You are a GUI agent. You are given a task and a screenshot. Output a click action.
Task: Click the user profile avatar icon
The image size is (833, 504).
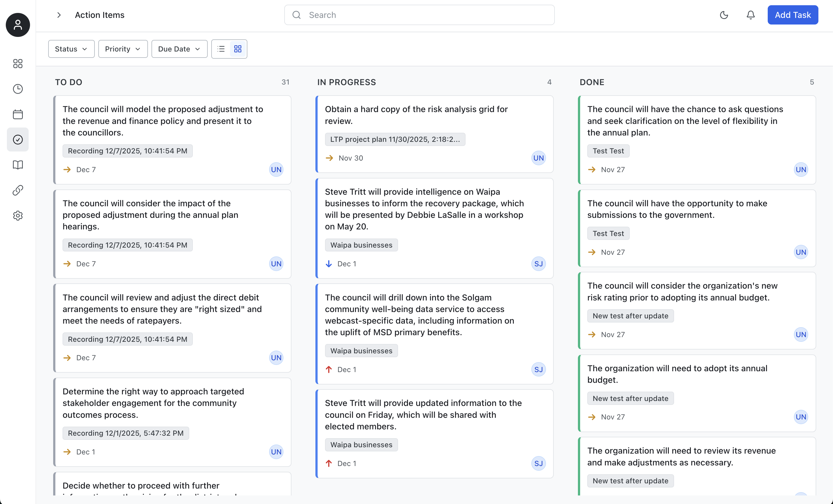[18, 25]
